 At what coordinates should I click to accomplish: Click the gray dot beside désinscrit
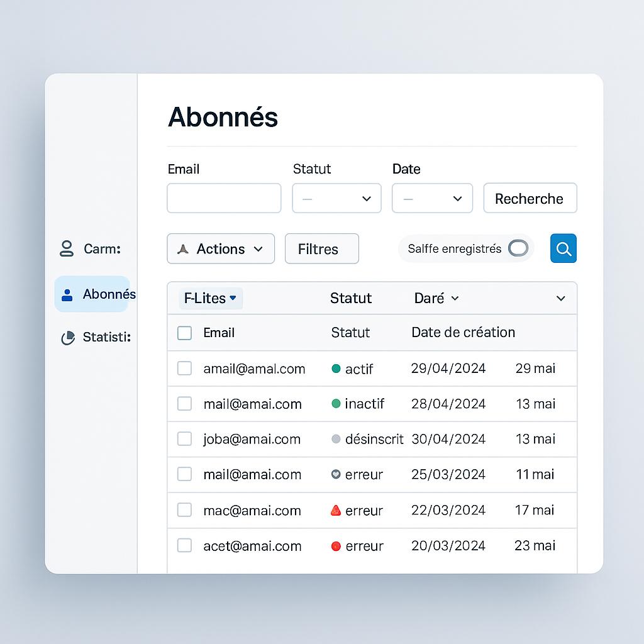click(336, 439)
